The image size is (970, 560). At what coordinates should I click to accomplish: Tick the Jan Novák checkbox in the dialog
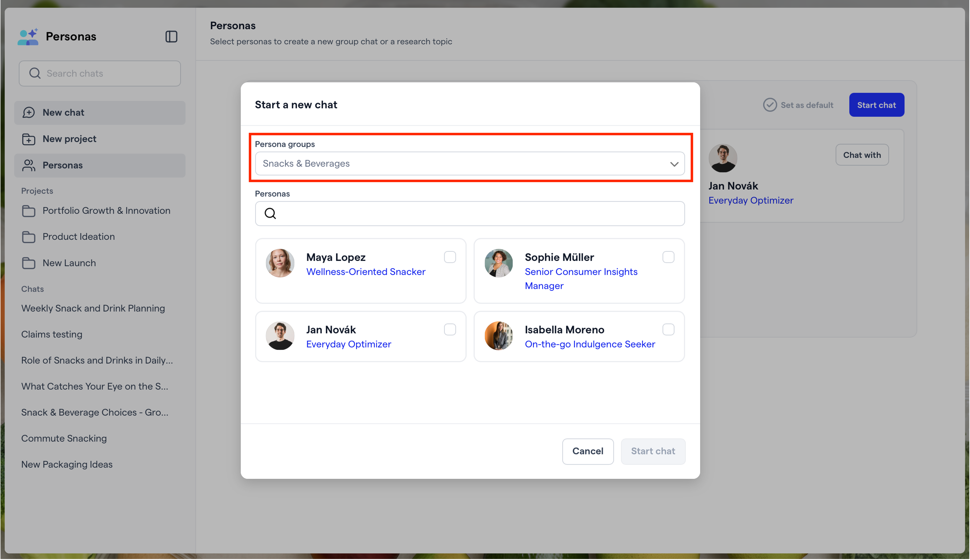click(450, 330)
